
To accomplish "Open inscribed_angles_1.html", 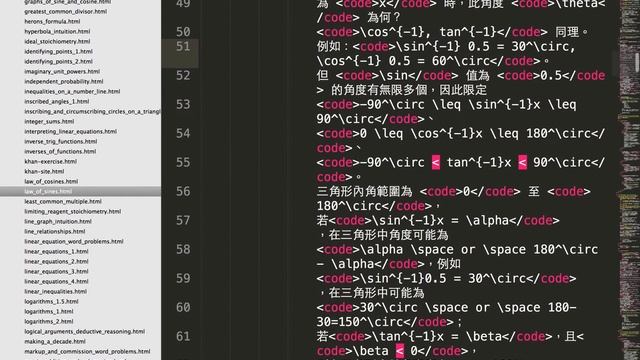I will (x=57, y=101).
